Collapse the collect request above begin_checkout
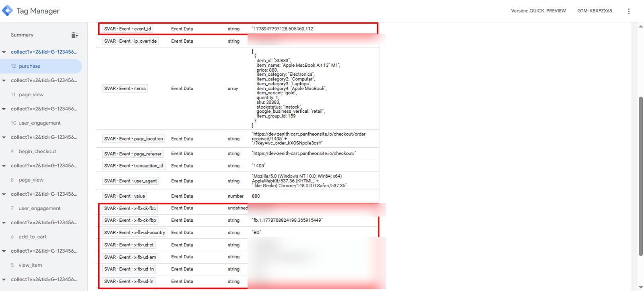Image resolution: width=644 pixels, height=291 pixels. pyautogui.click(x=4, y=137)
